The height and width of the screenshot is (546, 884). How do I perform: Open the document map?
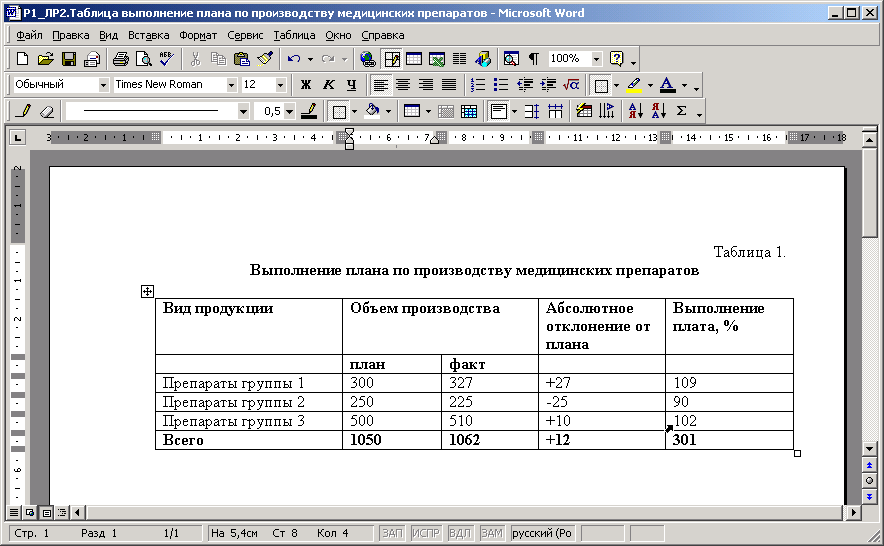pyautogui.click(x=511, y=59)
